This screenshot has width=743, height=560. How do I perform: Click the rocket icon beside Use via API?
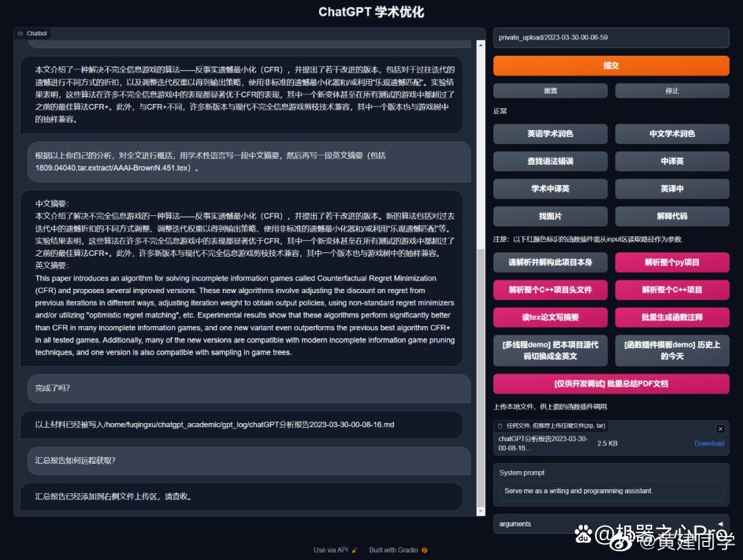click(x=353, y=550)
